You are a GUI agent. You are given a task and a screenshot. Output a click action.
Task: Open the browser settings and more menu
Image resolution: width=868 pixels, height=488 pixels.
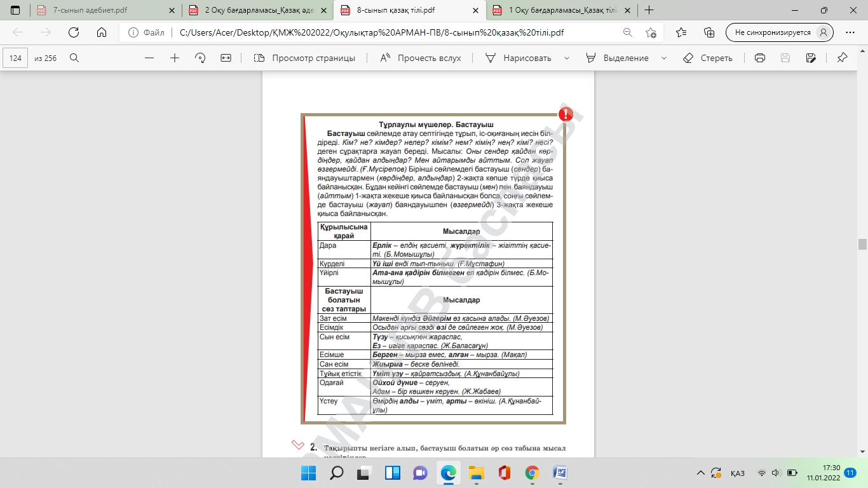click(850, 33)
